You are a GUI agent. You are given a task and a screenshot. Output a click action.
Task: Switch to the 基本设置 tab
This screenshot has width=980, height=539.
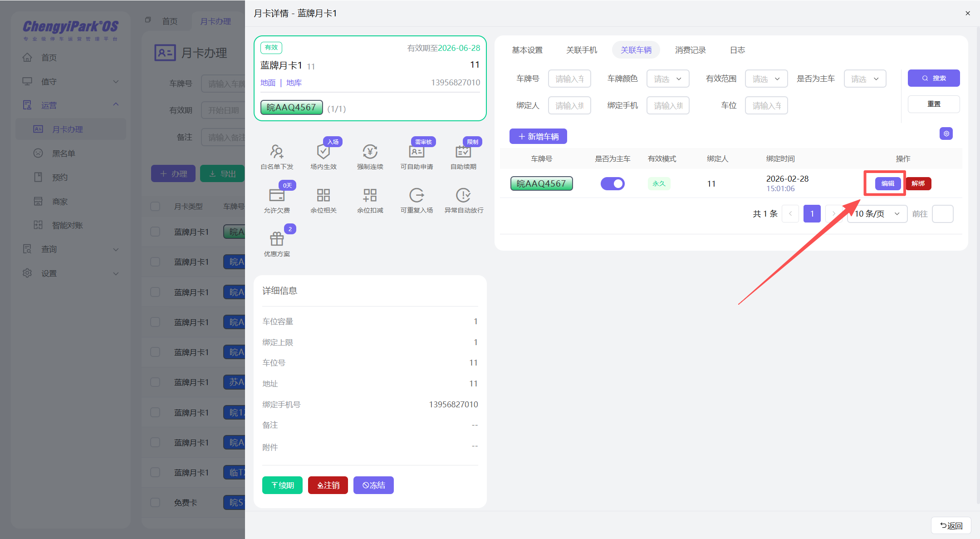tap(527, 50)
